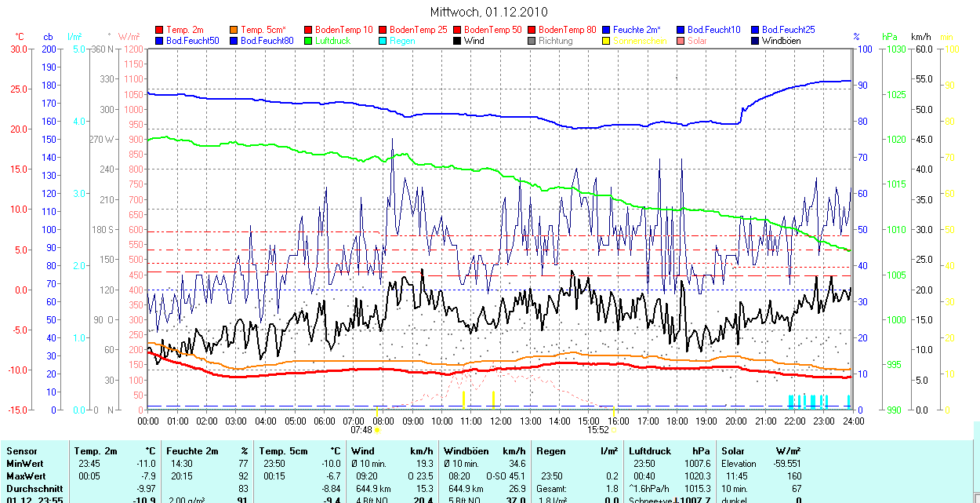Click the dark Windböen legend swatch
This screenshot has width=980, height=503.
click(x=754, y=41)
